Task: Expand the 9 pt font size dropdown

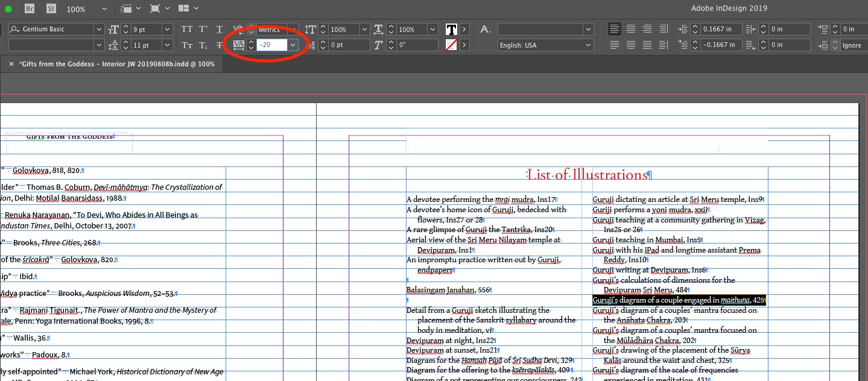Action: (x=167, y=29)
